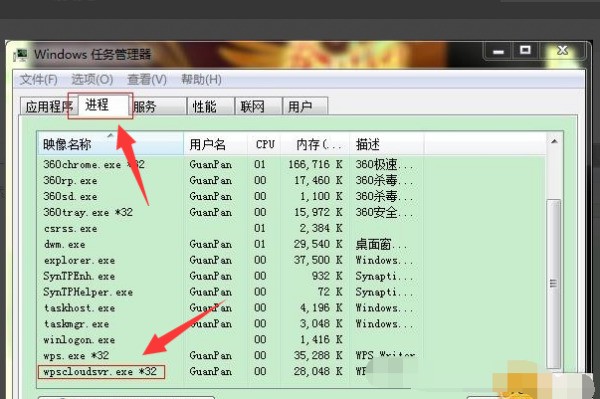Click the Task Manager title bar icon
This screenshot has width=600, height=399.
click(21, 55)
